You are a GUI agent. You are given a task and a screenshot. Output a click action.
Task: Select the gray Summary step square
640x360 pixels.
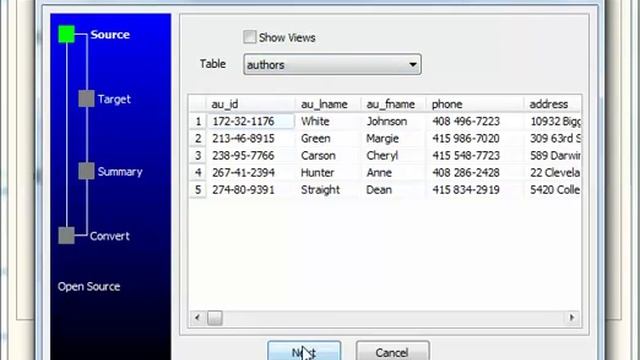87,171
